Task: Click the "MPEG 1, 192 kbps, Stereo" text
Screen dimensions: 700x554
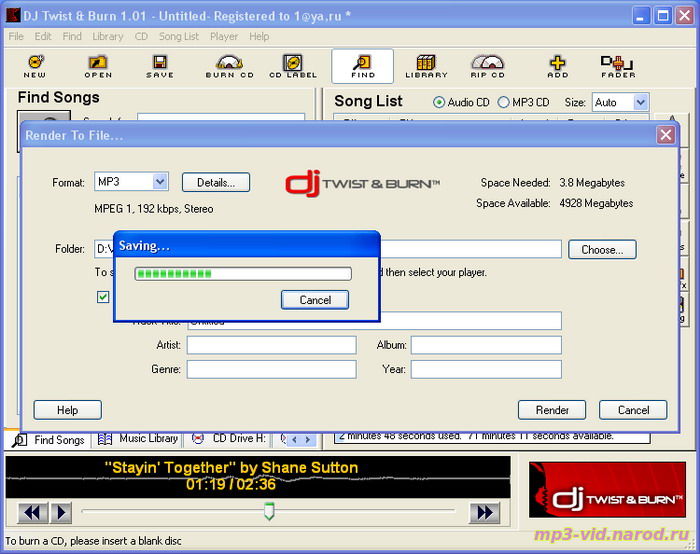Action: click(154, 209)
